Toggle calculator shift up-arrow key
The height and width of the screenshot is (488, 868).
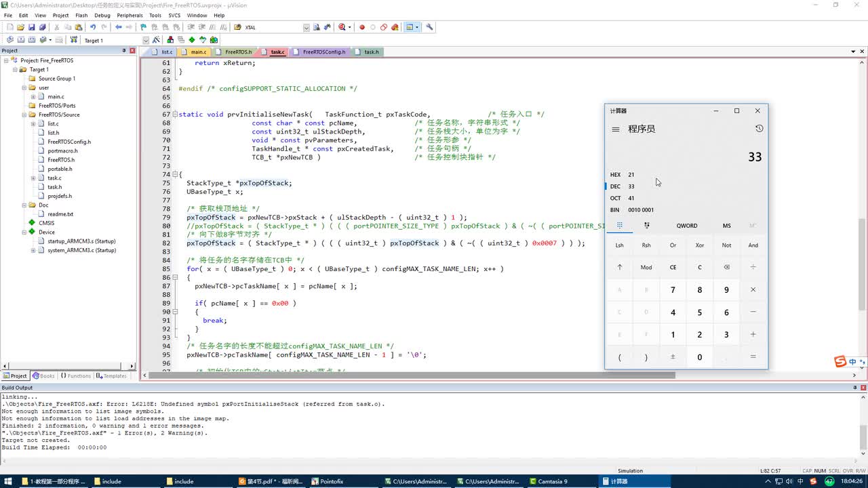(x=619, y=267)
